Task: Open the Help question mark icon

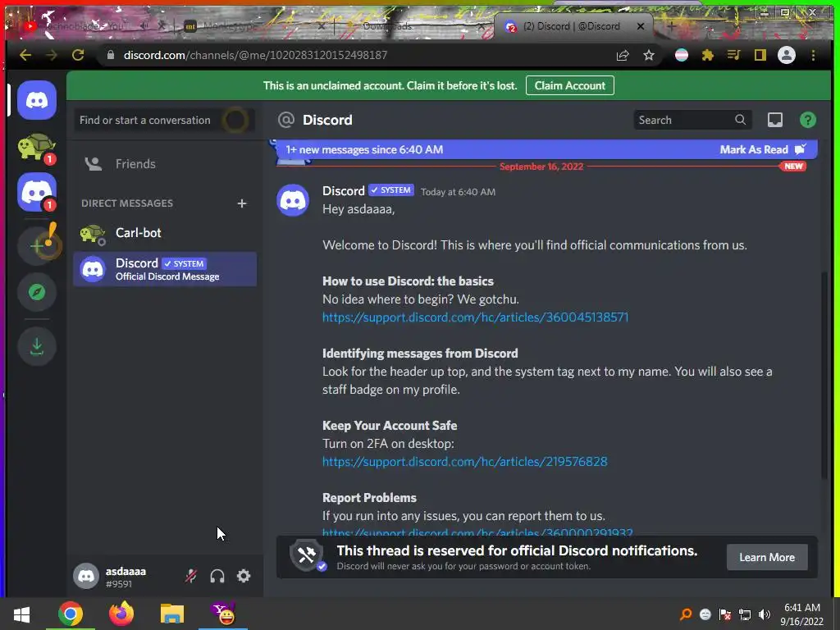Action: click(x=807, y=120)
